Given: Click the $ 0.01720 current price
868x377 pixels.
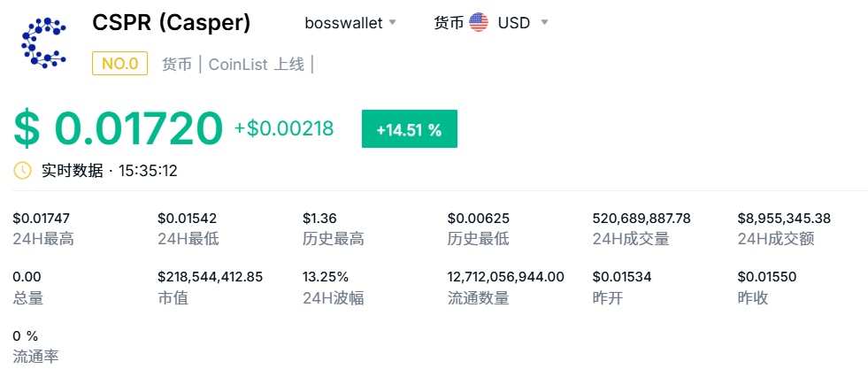Looking at the screenshot, I should click(118, 129).
